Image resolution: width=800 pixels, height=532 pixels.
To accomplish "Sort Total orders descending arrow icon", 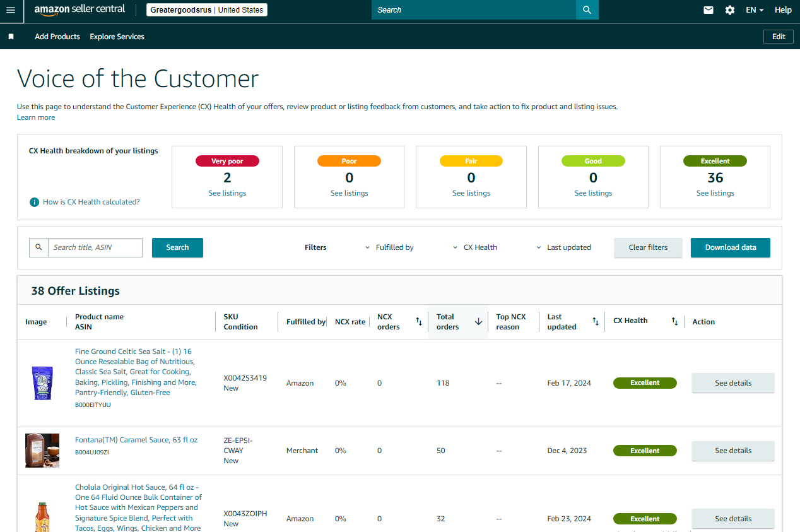I will point(478,322).
